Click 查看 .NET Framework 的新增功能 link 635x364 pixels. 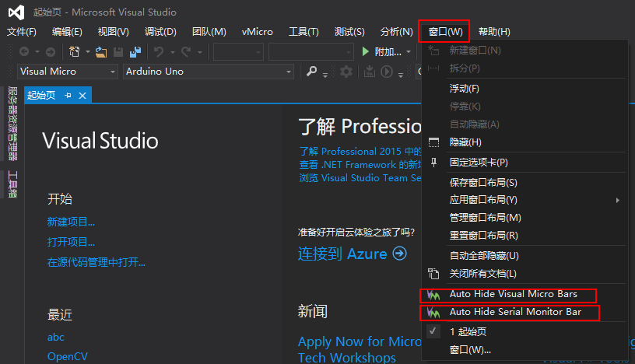pos(360,165)
